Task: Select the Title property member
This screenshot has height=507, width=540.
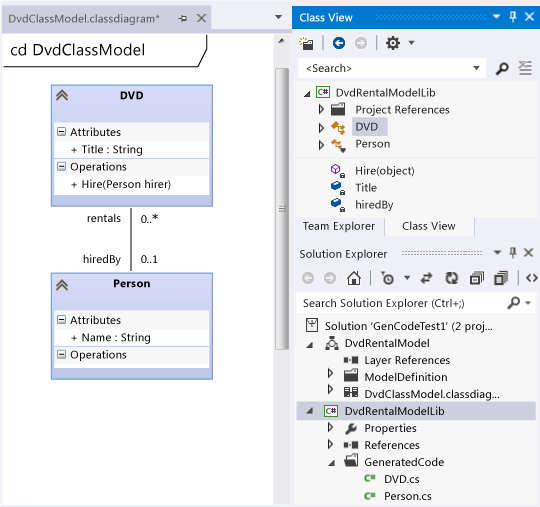Action: click(366, 188)
